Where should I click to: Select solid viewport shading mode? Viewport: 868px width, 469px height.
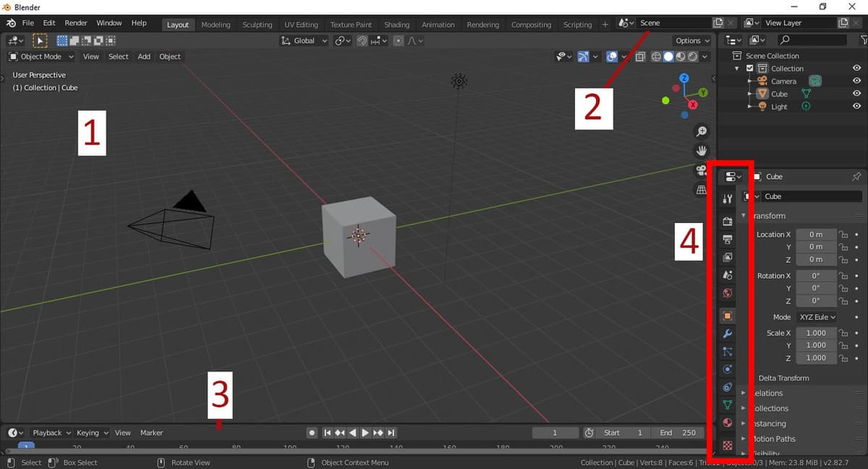pyautogui.click(x=668, y=56)
